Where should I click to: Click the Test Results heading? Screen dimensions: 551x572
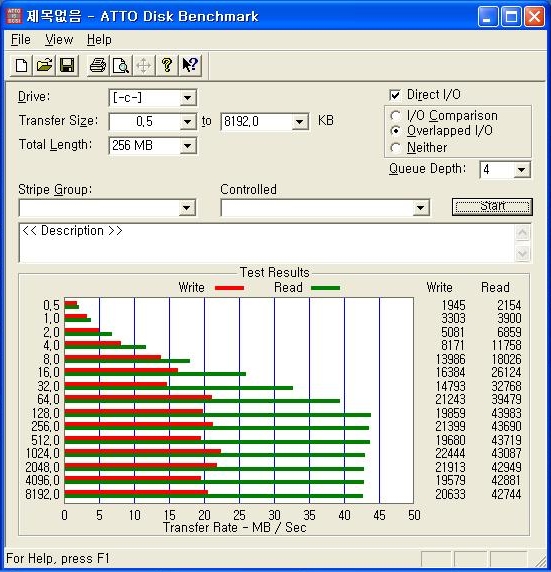[274, 273]
